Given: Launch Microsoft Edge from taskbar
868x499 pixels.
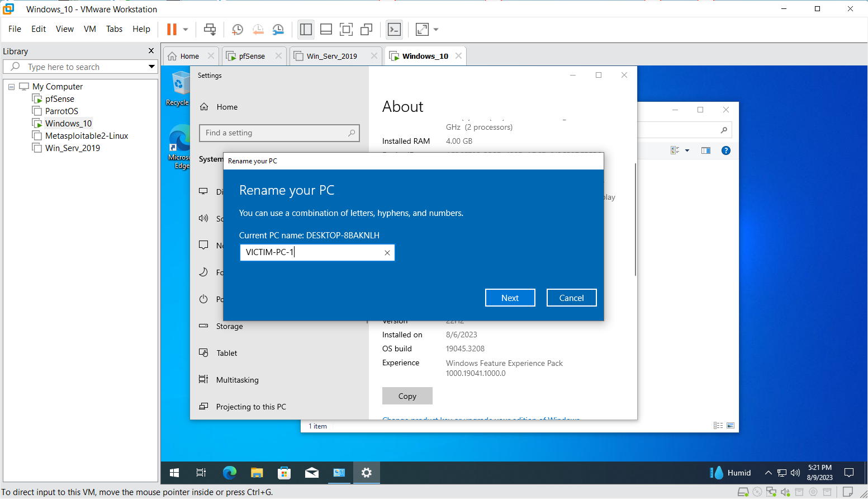Looking at the screenshot, I should pos(229,473).
